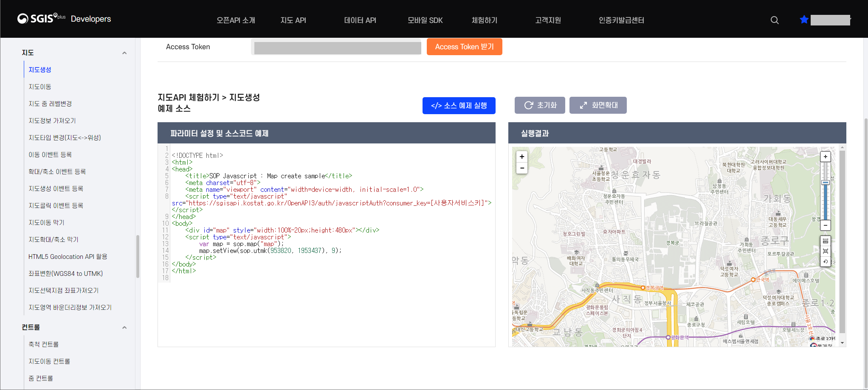Select 줌 컨트롤 sidebar item
Image resolution: width=868 pixels, height=390 pixels.
point(41,378)
